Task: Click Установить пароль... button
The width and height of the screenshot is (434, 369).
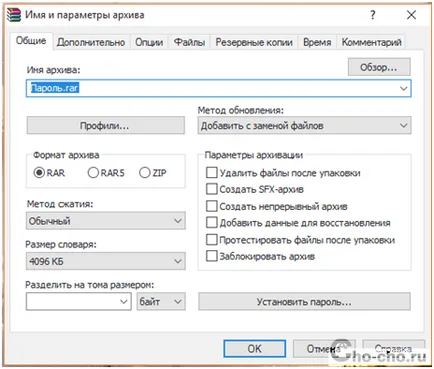Action: pyautogui.click(x=304, y=302)
